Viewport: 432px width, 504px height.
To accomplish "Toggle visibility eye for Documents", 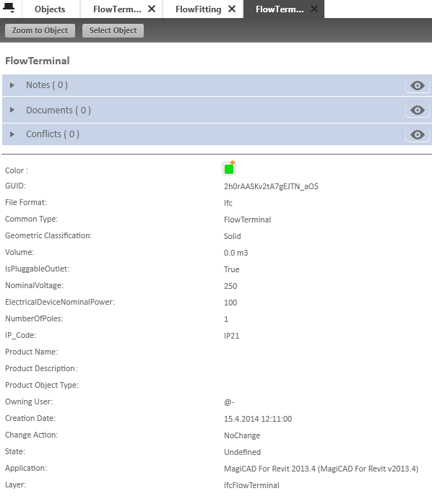I will (418, 110).
